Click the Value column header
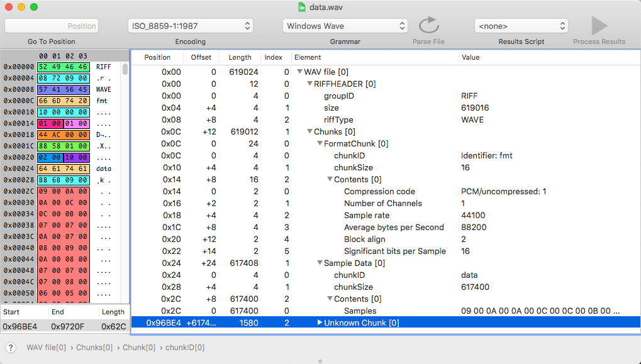 tap(470, 57)
